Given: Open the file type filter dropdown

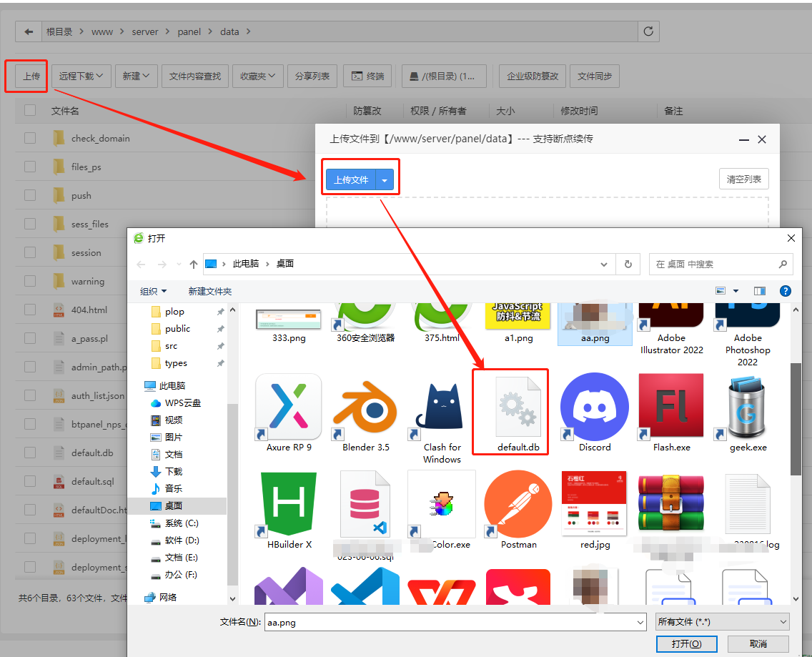Looking at the screenshot, I should tap(723, 622).
